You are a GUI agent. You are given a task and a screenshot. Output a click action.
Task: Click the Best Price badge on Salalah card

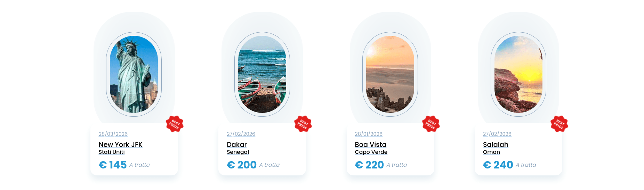[x=559, y=124]
